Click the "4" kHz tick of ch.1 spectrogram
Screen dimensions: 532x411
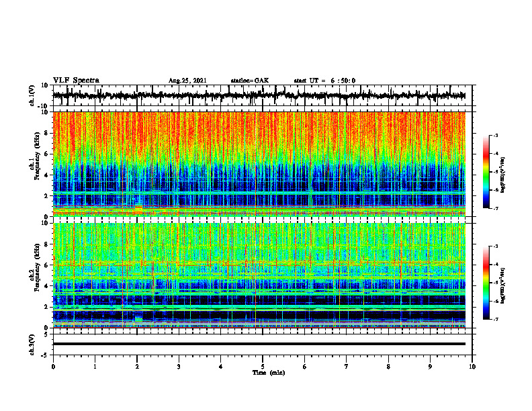point(46,175)
